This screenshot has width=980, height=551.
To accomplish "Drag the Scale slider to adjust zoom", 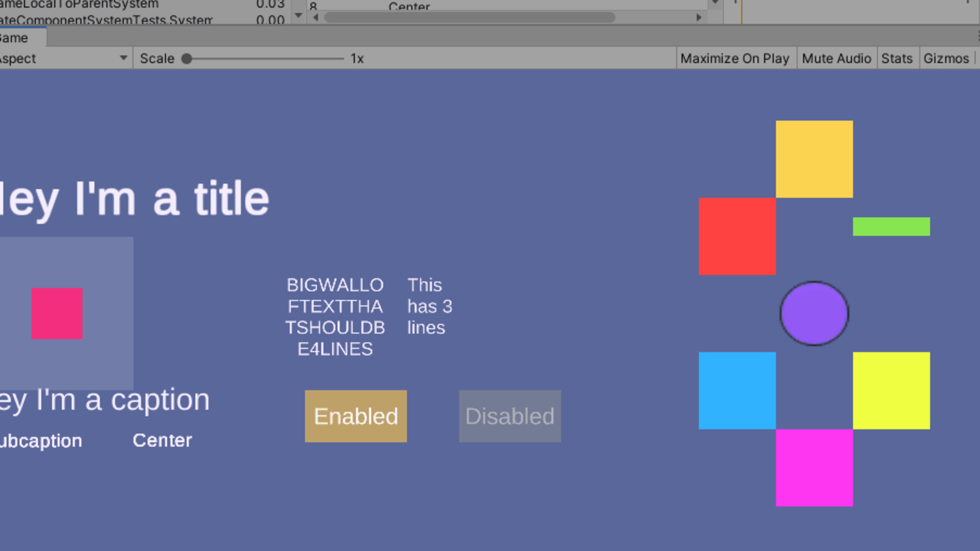I will coord(188,58).
